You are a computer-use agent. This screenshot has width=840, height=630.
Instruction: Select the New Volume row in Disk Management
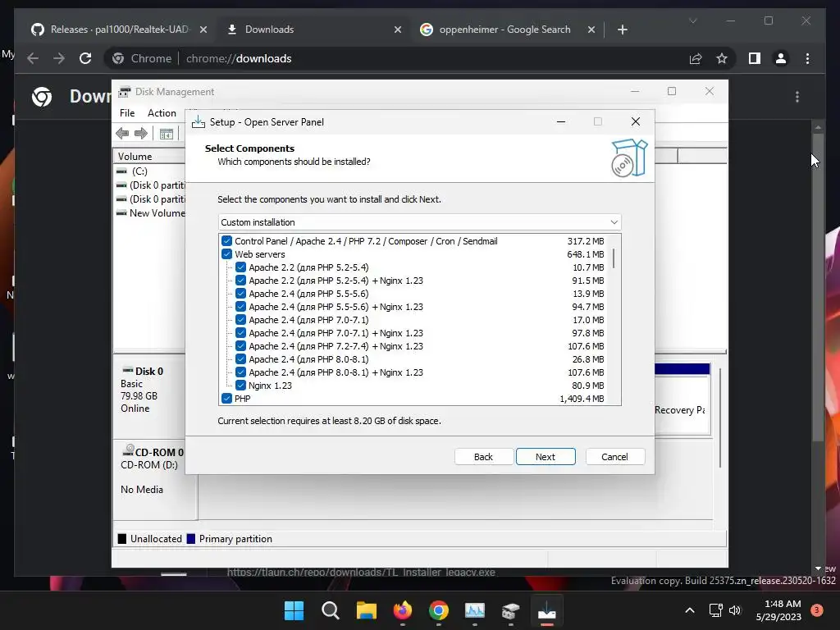click(x=151, y=213)
